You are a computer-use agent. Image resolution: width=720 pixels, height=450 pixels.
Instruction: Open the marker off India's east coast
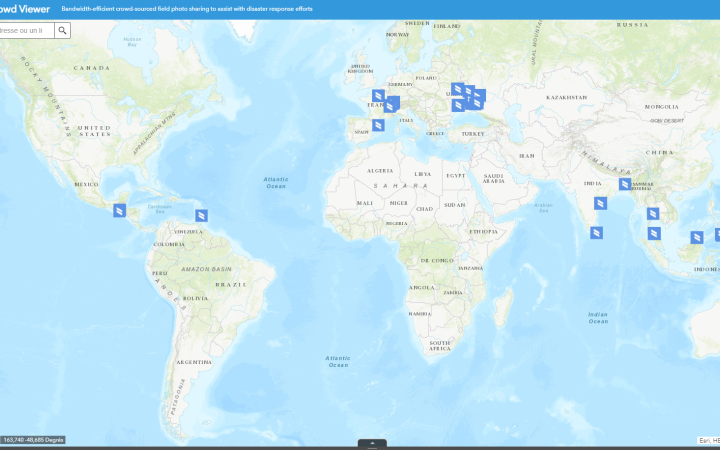[600, 203]
